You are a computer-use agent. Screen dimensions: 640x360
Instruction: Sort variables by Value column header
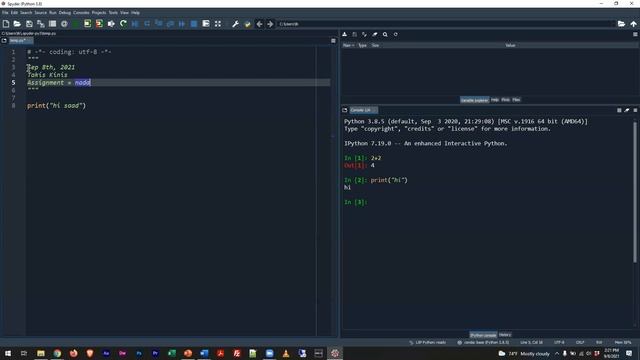click(510, 45)
